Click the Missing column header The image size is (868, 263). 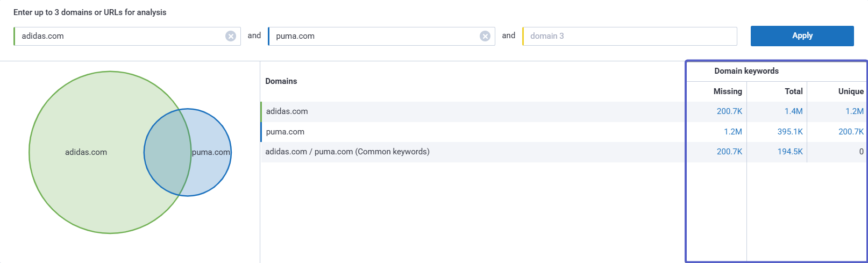tap(727, 91)
